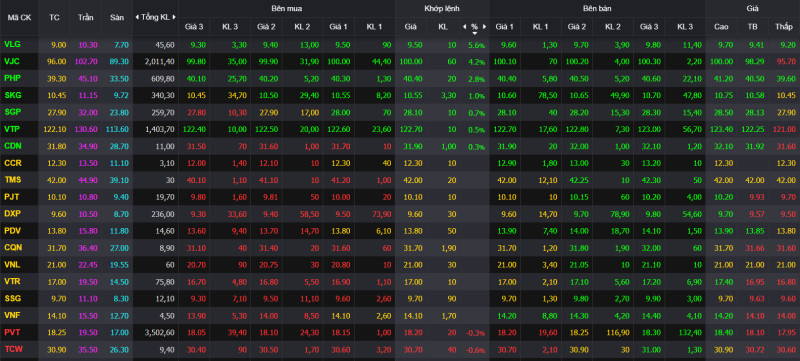Open the VJC stock symbol
Screen dimensions: 800x361
tap(11, 62)
